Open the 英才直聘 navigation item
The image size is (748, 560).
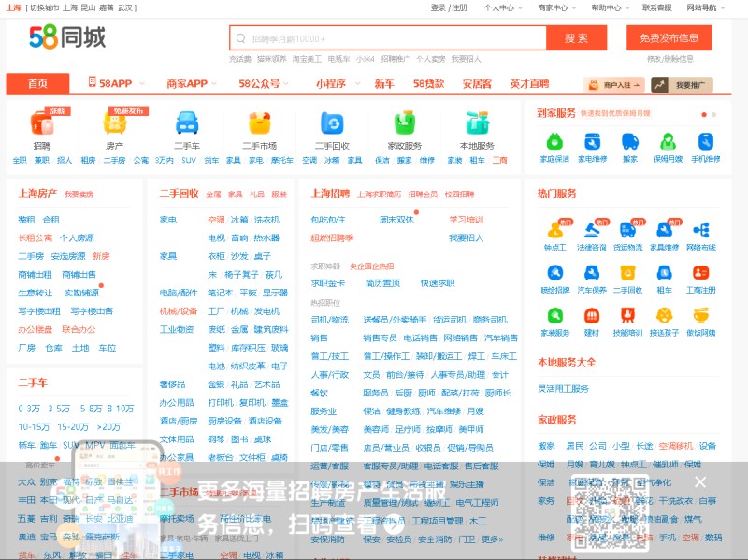tap(529, 83)
